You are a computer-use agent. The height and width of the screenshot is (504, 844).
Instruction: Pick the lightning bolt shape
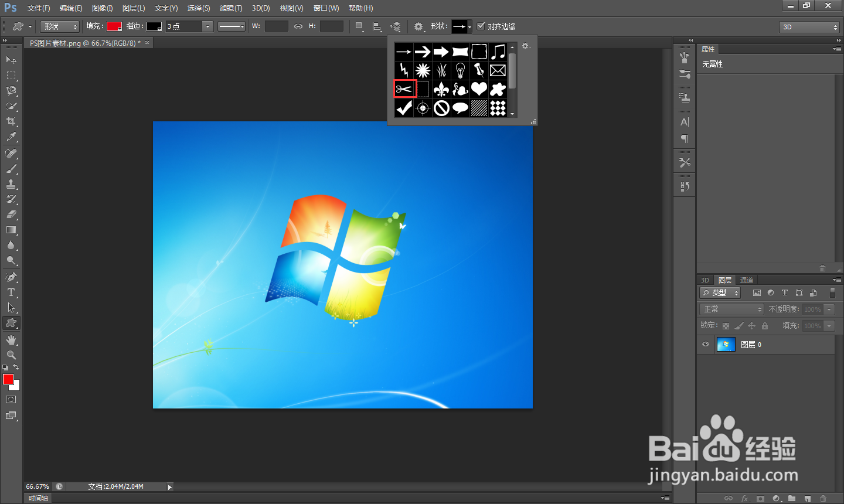404,70
